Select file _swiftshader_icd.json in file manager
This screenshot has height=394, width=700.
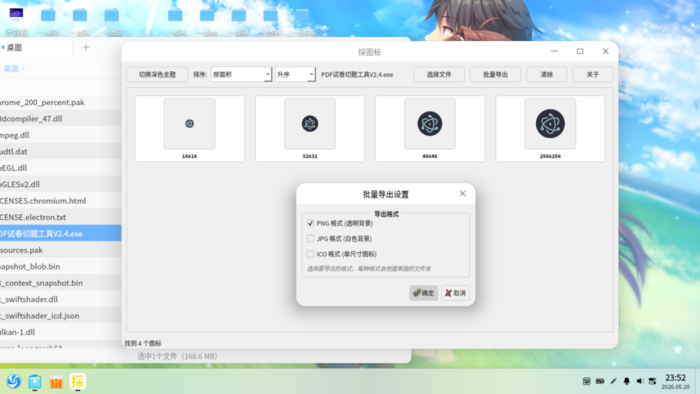click(x=60, y=315)
